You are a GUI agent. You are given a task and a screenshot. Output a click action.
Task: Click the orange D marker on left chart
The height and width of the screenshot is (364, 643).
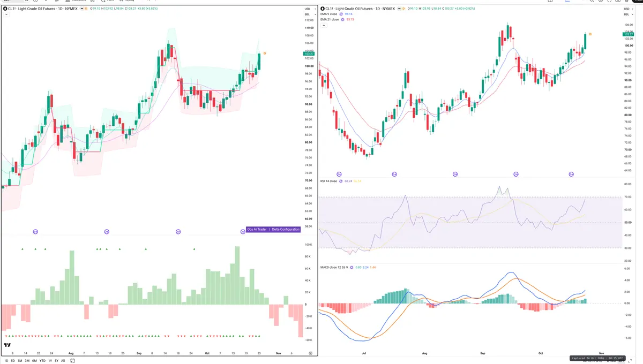pos(264,53)
